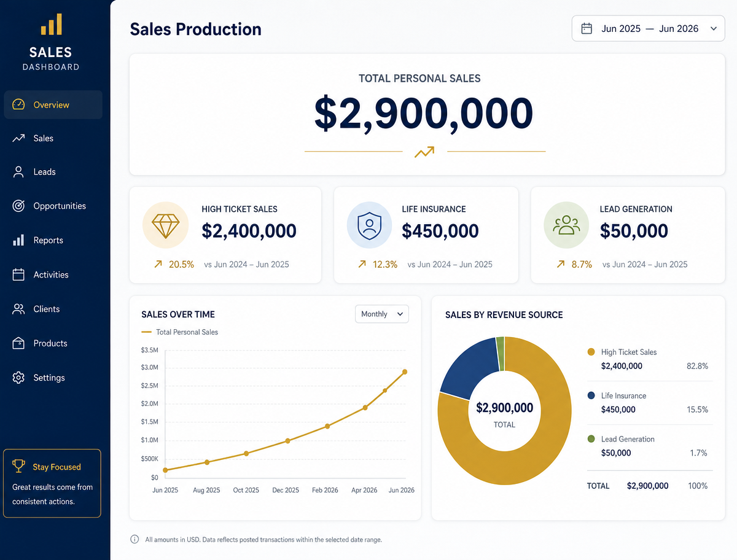Click the Sales Production page title
737x560 pixels.
click(x=195, y=29)
